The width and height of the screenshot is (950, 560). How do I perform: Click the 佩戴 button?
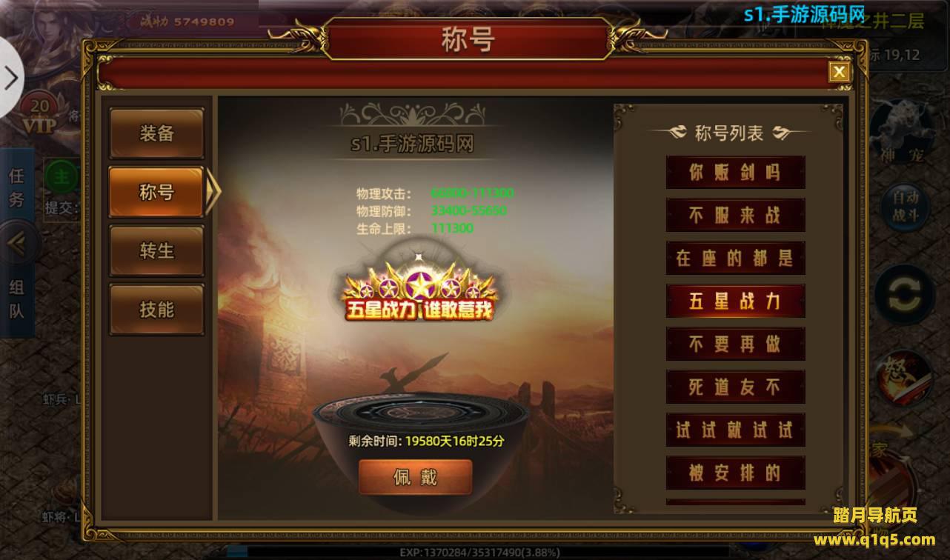pos(415,477)
